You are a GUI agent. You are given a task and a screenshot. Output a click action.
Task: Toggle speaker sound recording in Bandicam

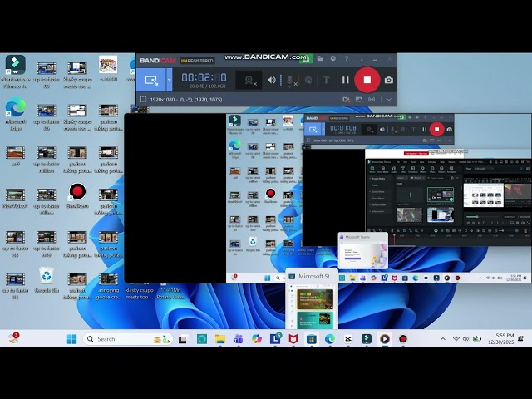(x=272, y=80)
